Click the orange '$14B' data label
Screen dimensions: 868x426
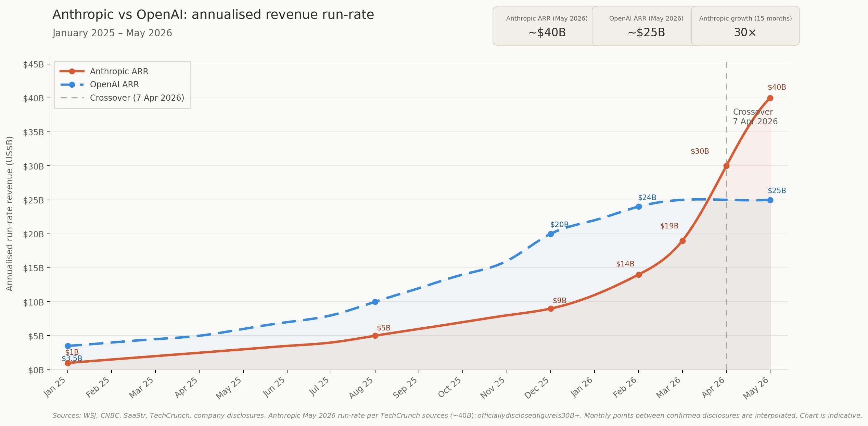[x=625, y=264]
